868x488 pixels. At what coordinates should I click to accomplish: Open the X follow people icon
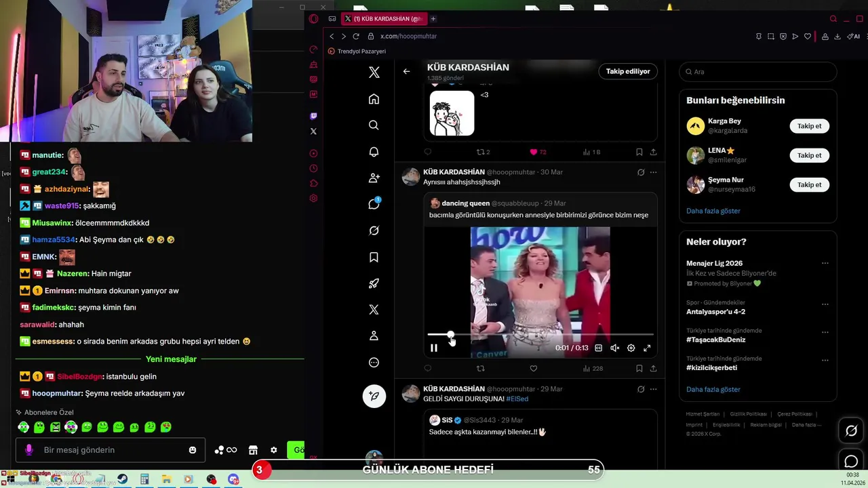pyautogui.click(x=374, y=178)
